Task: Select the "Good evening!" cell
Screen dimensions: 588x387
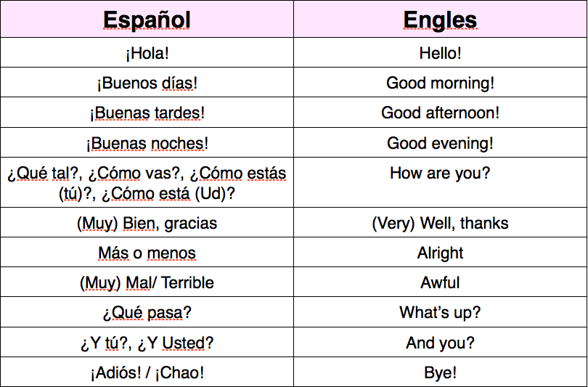Action: 440,143
